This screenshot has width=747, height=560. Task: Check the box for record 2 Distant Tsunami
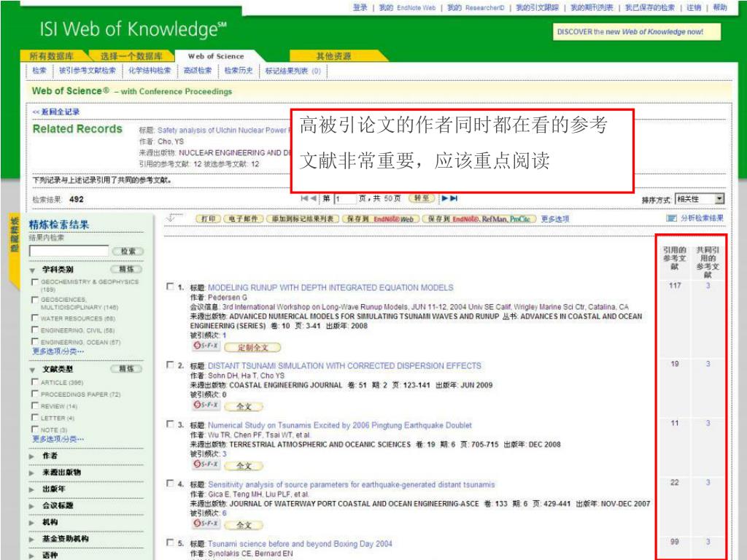170,365
